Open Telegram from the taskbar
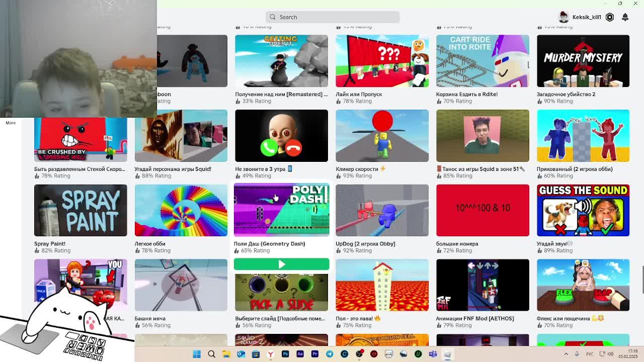This screenshot has height=362, width=644. coord(330,354)
